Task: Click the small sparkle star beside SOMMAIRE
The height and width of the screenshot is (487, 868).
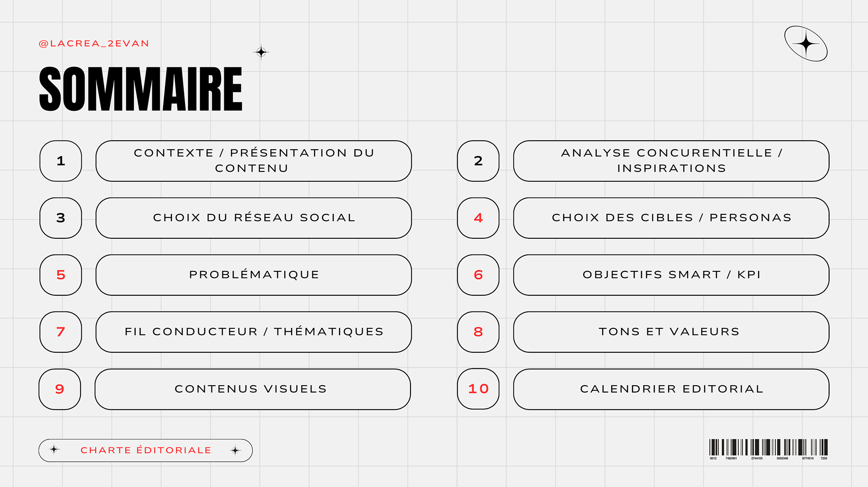Action: click(261, 52)
